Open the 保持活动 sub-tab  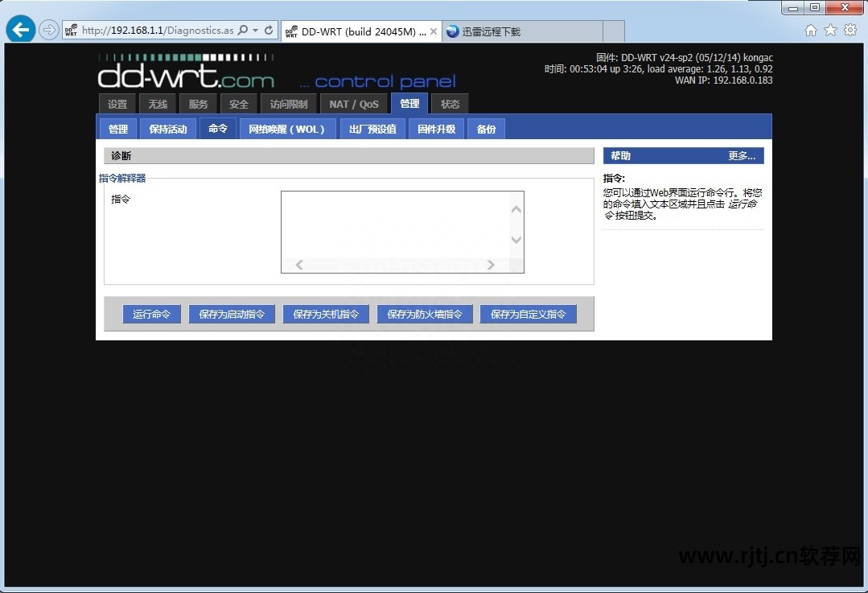(x=168, y=129)
